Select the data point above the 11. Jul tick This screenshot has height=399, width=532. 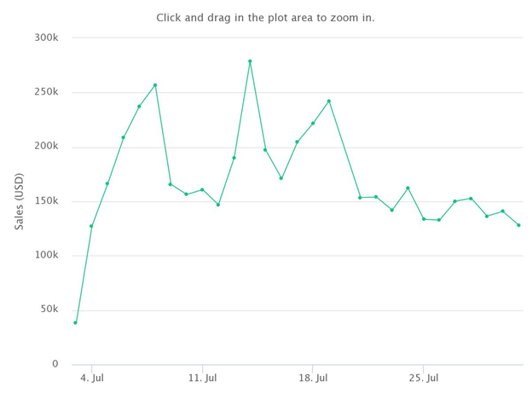point(202,189)
